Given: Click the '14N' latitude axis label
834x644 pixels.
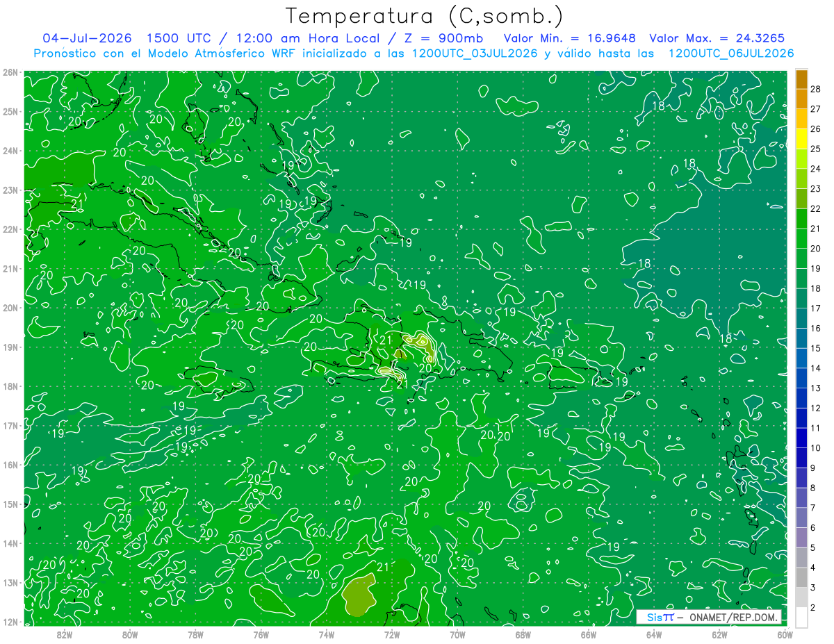Looking at the screenshot, I should (10, 543).
